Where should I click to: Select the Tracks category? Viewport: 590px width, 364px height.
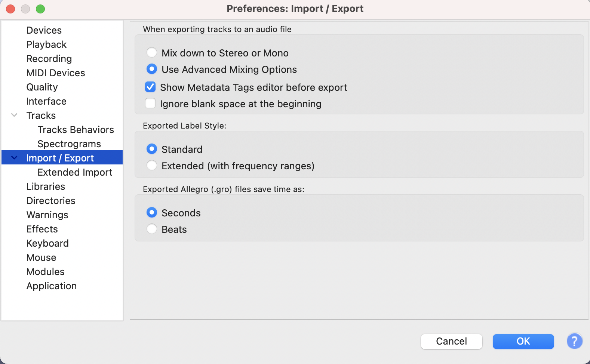[x=41, y=115]
